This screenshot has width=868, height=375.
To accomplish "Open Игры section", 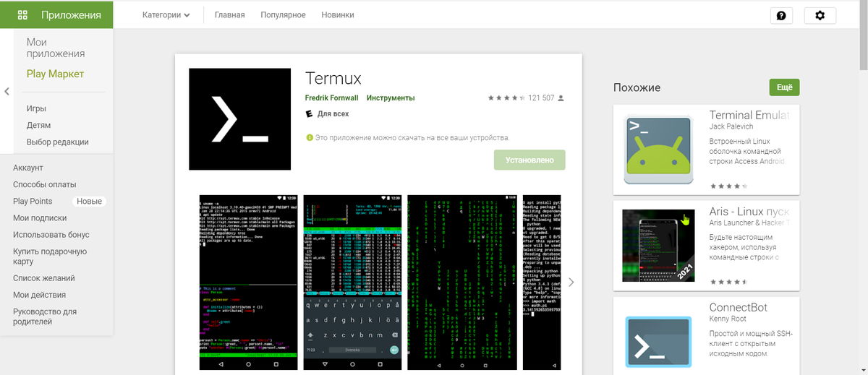I will tap(37, 108).
